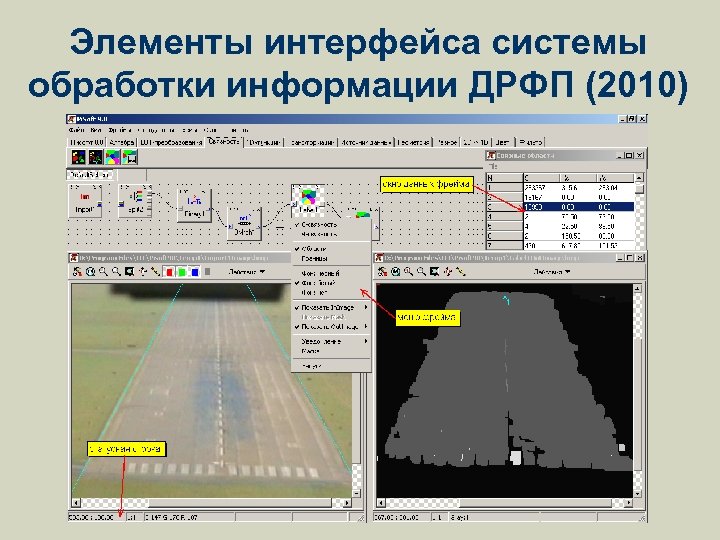Screen dimensions: 720x540
Task: Click the magenta-yellow-cyan color regions toolbar icon
Action: point(112,158)
